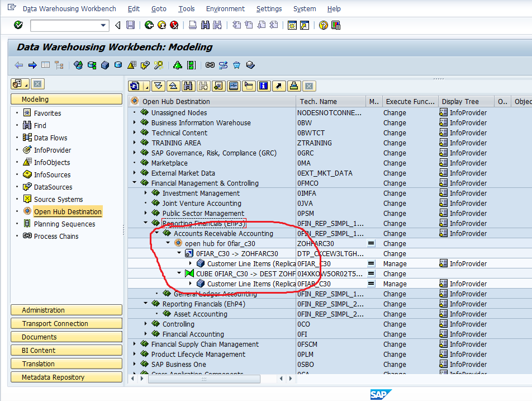Click the Collapse Subtree up-triangle icon
532x401 pixels.
[173, 86]
